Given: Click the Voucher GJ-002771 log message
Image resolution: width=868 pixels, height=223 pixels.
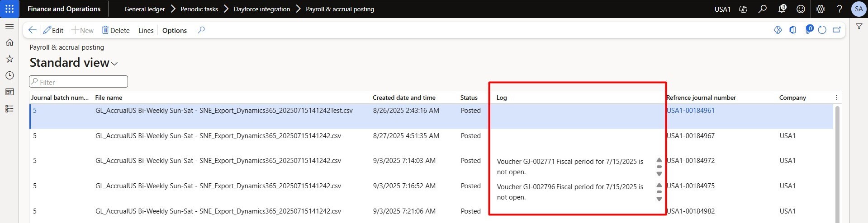Looking at the screenshot, I should tap(570, 167).
